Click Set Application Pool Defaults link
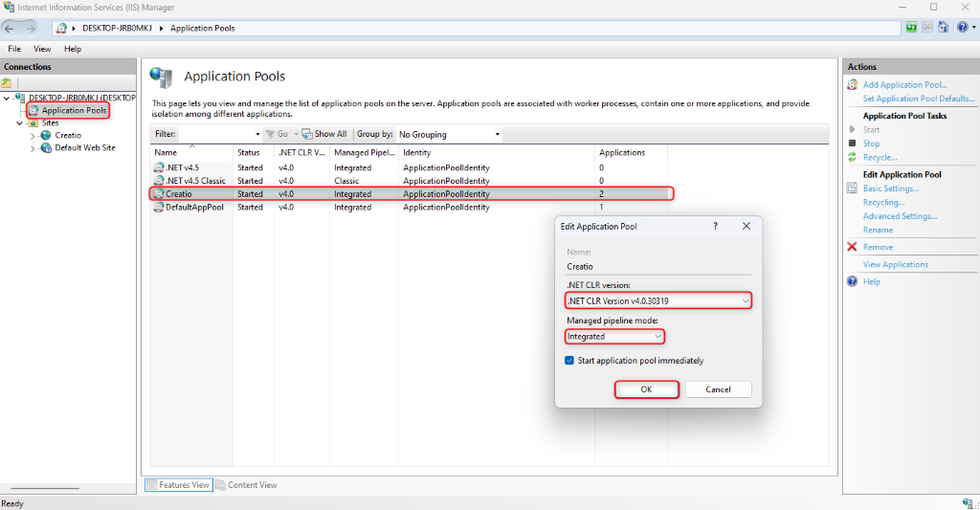Viewport: 980px width, 510px height. click(919, 99)
